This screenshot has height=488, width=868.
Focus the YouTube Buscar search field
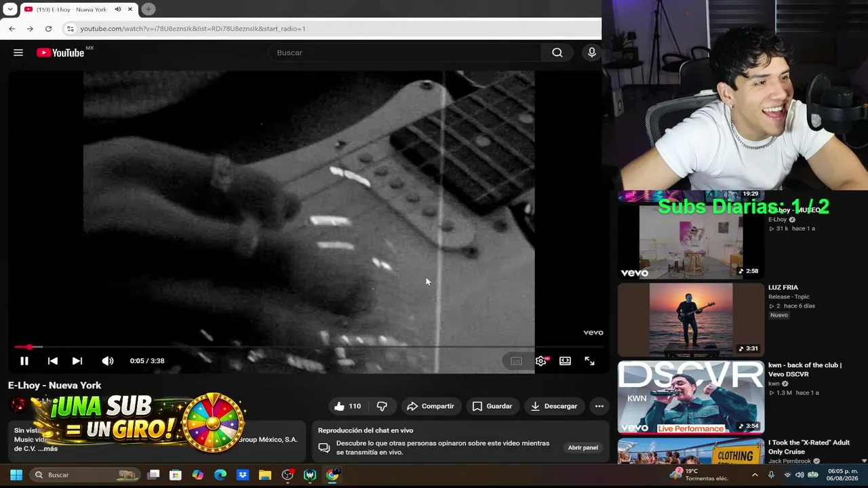(x=406, y=53)
